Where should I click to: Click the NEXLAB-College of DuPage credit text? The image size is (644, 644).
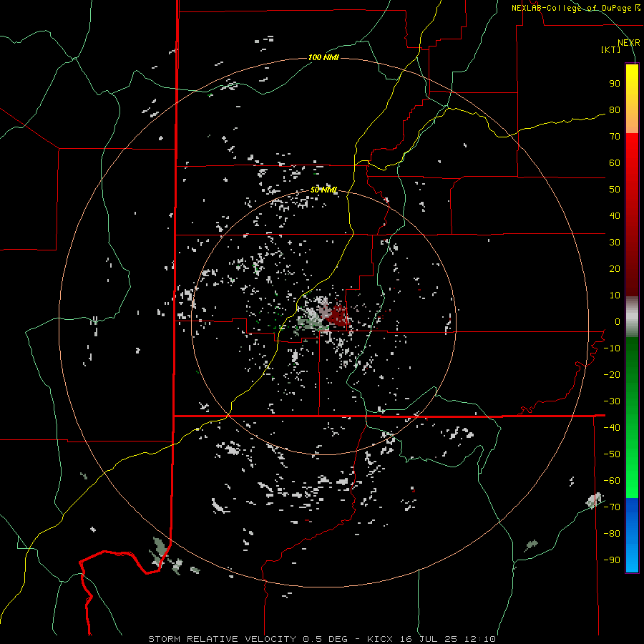(x=576, y=8)
